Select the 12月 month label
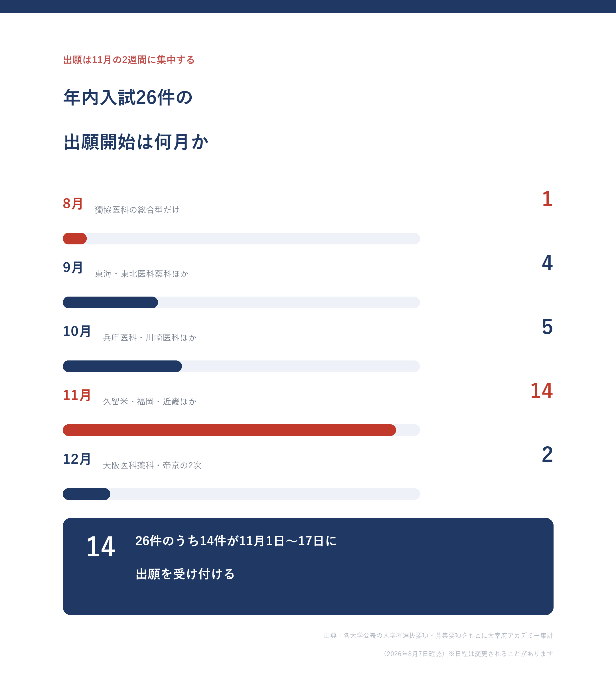The image size is (616, 673). click(77, 459)
